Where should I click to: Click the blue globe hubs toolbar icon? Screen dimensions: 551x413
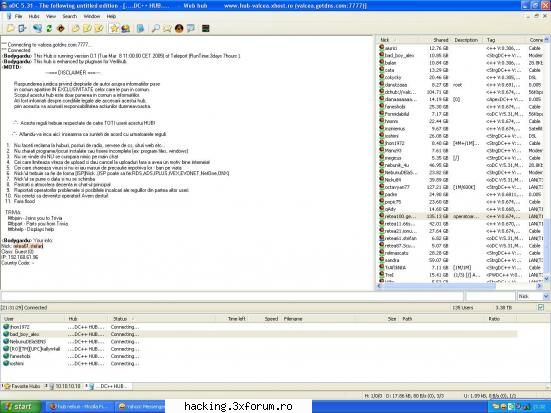(x=37, y=28)
